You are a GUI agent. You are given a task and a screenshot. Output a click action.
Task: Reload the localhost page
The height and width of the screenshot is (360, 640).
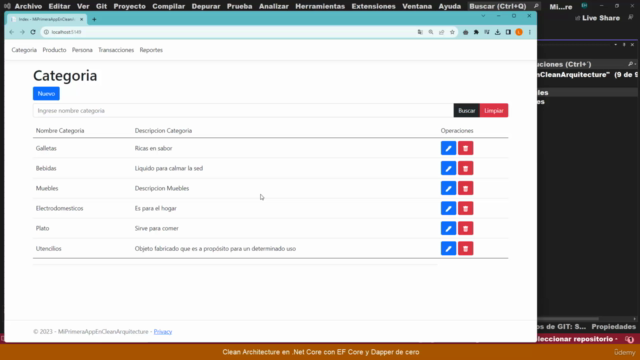pos(33,32)
